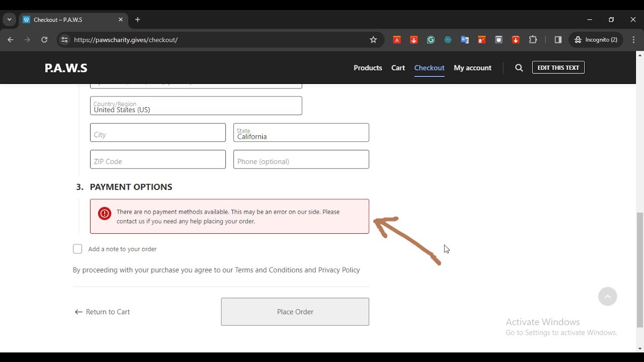Click the Incognito (2) indicator
644x362 pixels.
pos(596,40)
